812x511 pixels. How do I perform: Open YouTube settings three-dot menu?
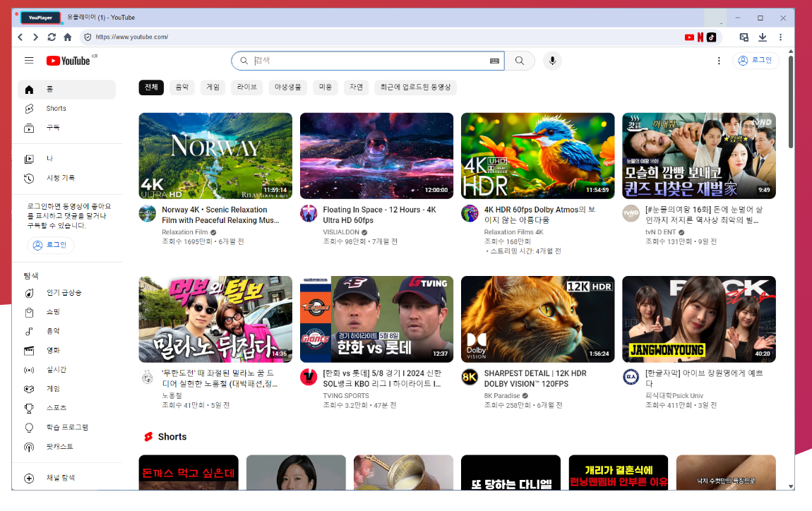719,61
